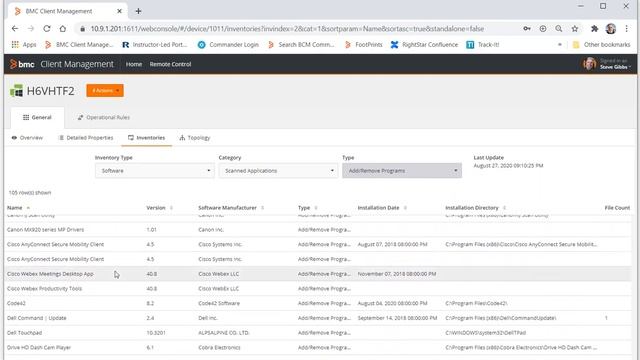Image resolution: width=640 pixels, height=360 pixels.
Task: Expand the bookmarks overflow chevron
Action: pyautogui.click(x=560, y=44)
